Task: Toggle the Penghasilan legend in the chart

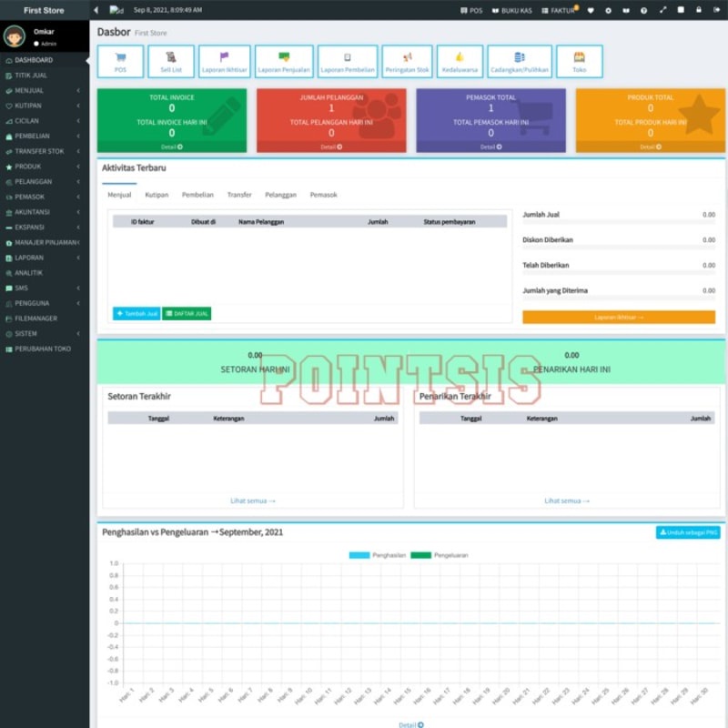Action: click(378, 553)
